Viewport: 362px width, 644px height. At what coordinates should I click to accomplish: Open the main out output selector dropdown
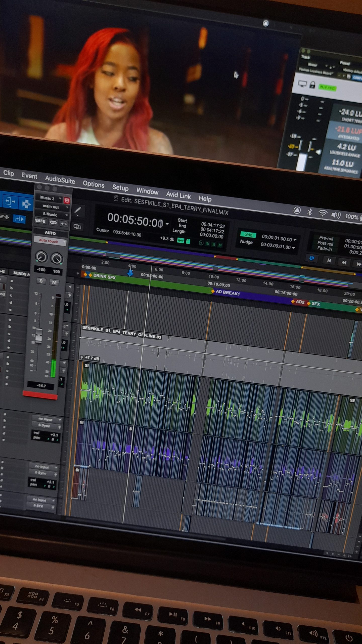click(x=52, y=207)
